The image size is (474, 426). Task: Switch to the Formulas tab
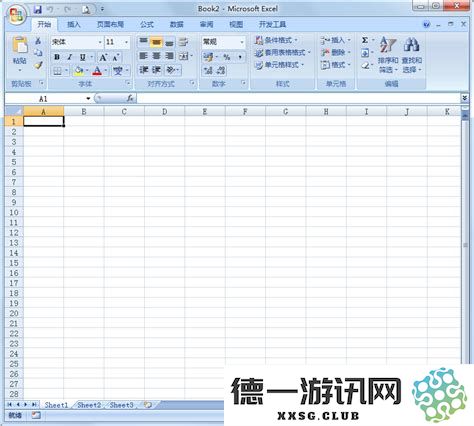pos(147,24)
